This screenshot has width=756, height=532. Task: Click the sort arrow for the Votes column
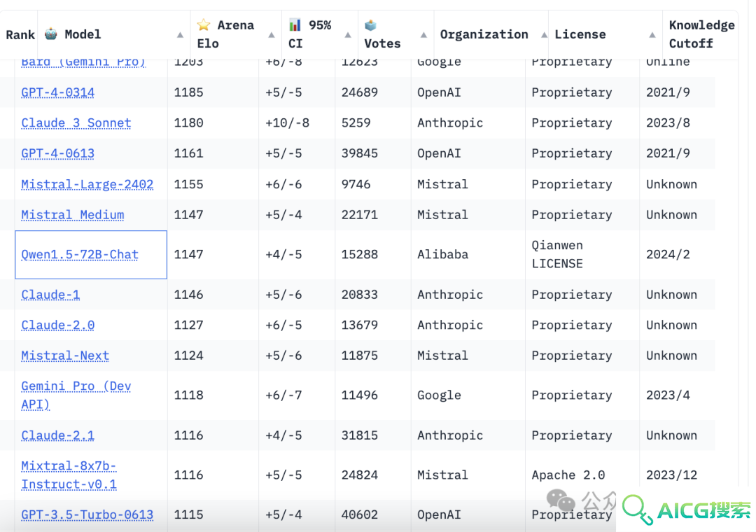[x=423, y=35]
